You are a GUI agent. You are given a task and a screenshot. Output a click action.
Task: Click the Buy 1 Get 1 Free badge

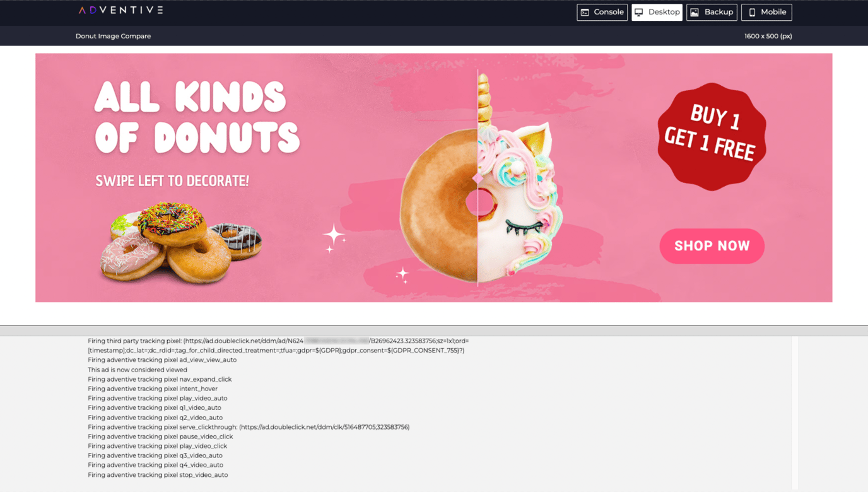tap(712, 136)
